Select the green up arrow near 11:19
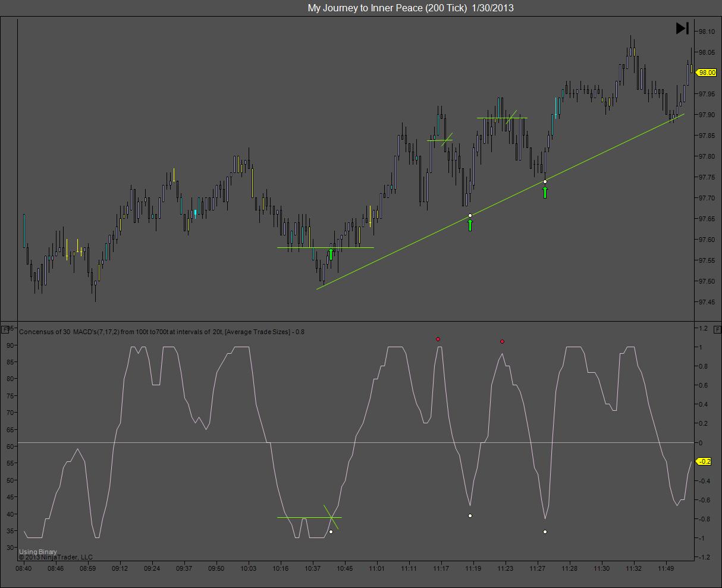This screenshot has width=722, height=588. 470,225
